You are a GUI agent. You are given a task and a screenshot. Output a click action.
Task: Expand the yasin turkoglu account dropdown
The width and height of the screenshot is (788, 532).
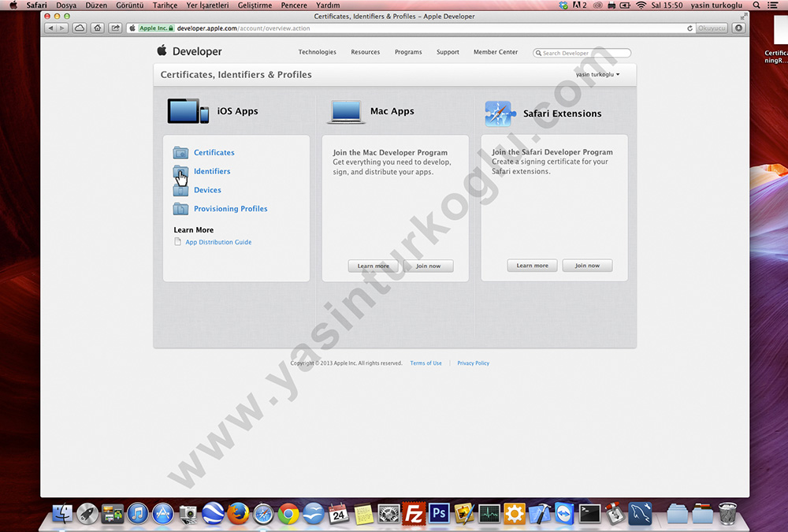click(x=598, y=74)
